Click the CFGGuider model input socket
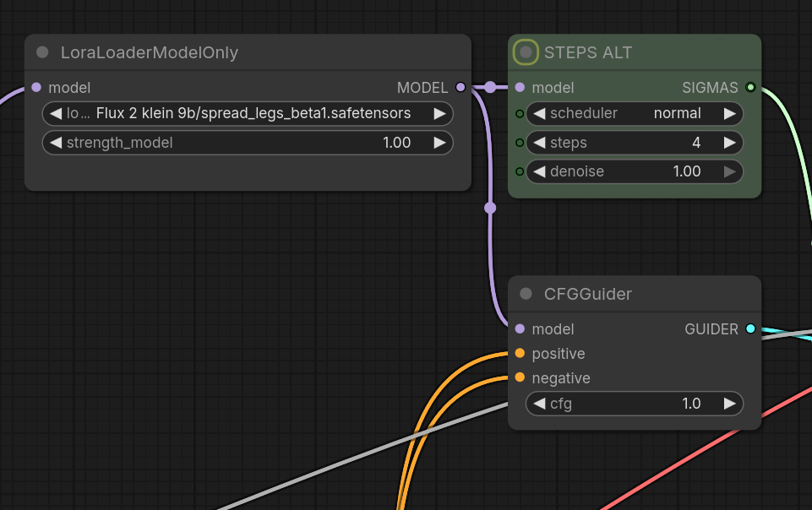Image resolution: width=812 pixels, height=510 pixels. click(520, 329)
